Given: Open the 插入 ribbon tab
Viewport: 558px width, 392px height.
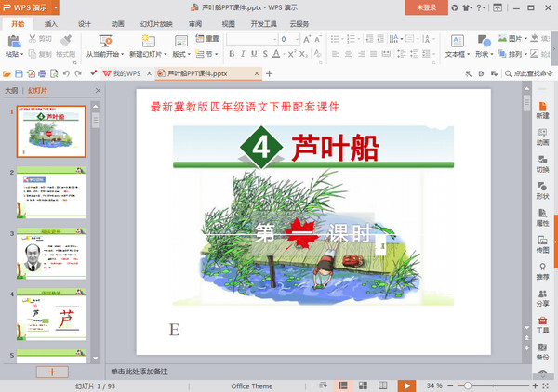Looking at the screenshot, I should pos(51,24).
